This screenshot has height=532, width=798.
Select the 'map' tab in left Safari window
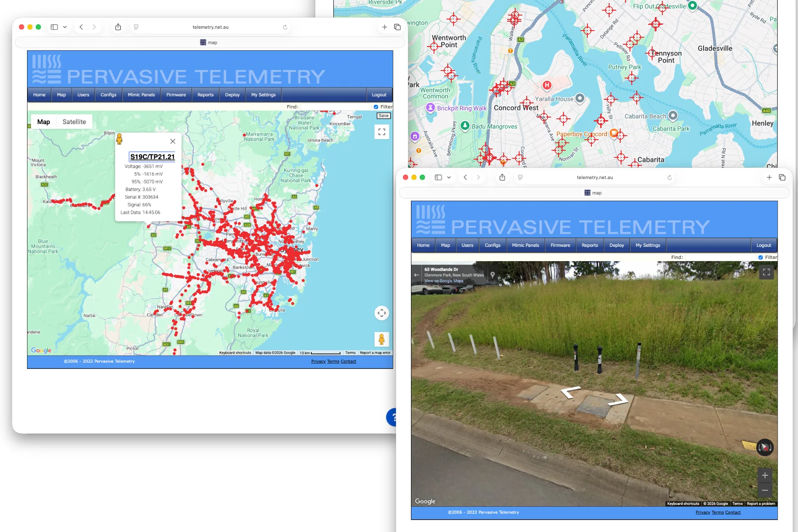pyautogui.click(x=210, y=43)
